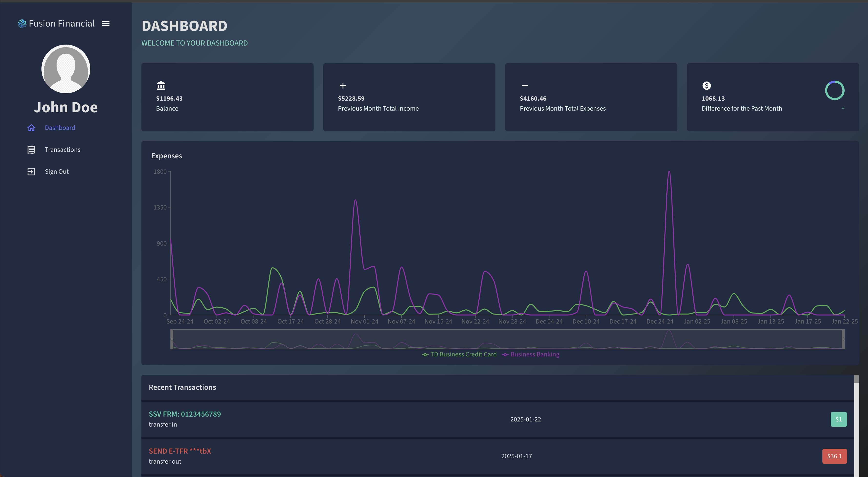Click left handle of chart range slider

pyautogui.click(x=172, y=339)
